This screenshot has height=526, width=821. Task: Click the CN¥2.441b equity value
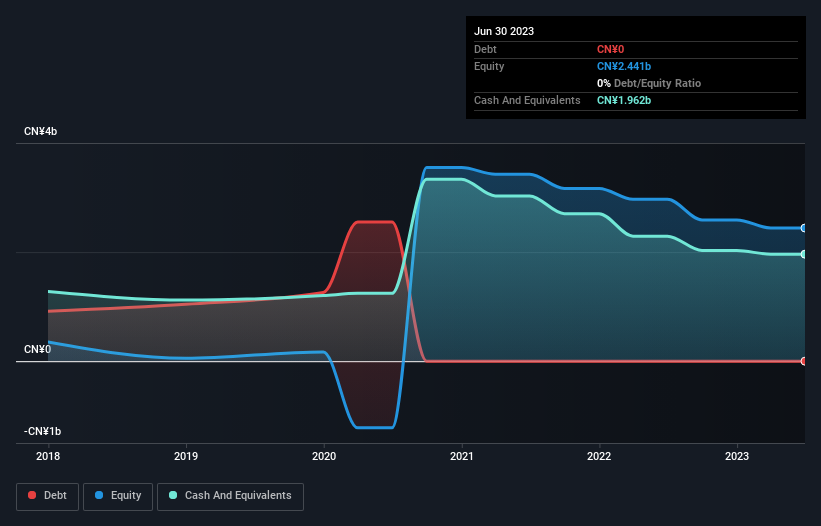[624, 66]
